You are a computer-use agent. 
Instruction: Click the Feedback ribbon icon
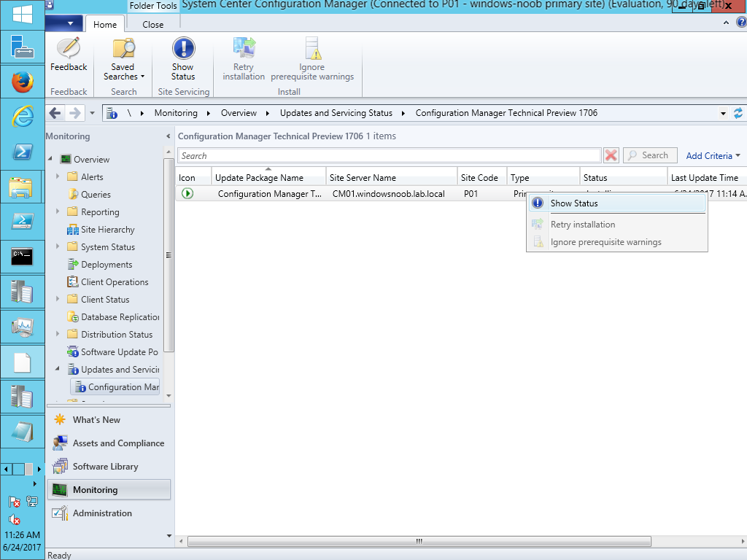tap(69, 55)
